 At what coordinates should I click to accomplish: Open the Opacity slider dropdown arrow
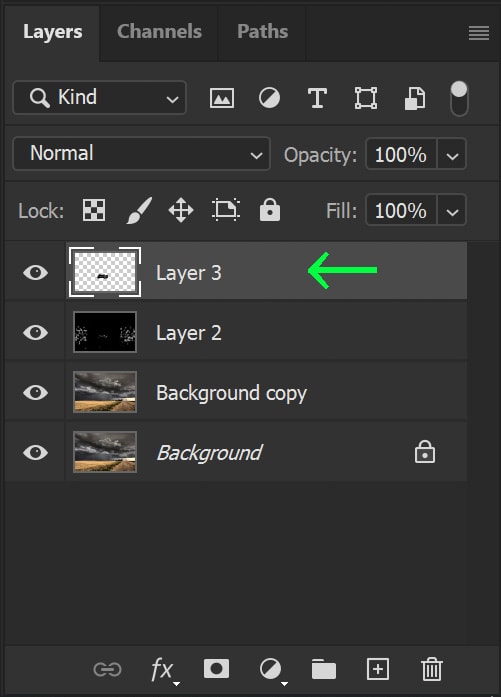tap(452, 154)
